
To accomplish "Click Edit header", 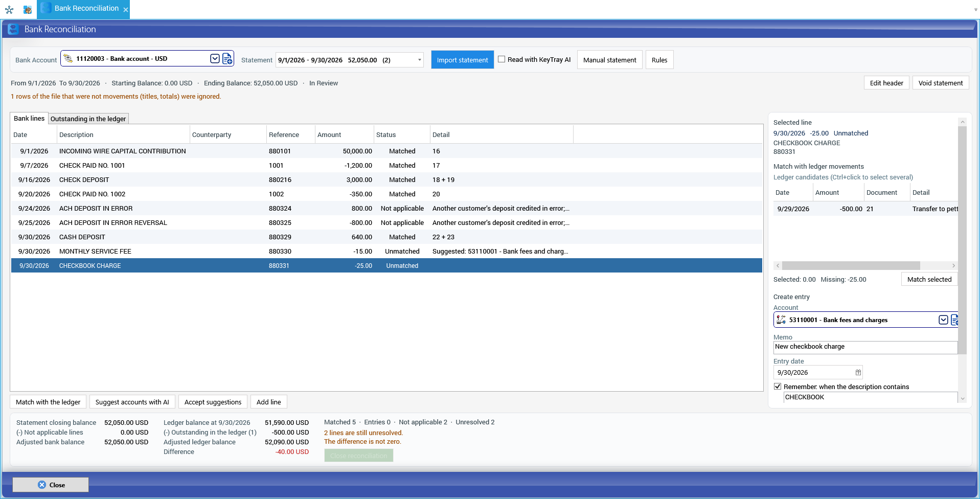I will click(886, 83).
